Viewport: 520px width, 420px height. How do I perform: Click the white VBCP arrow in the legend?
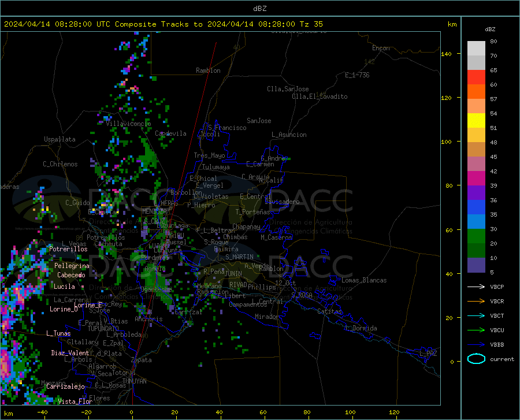point(476,287)
